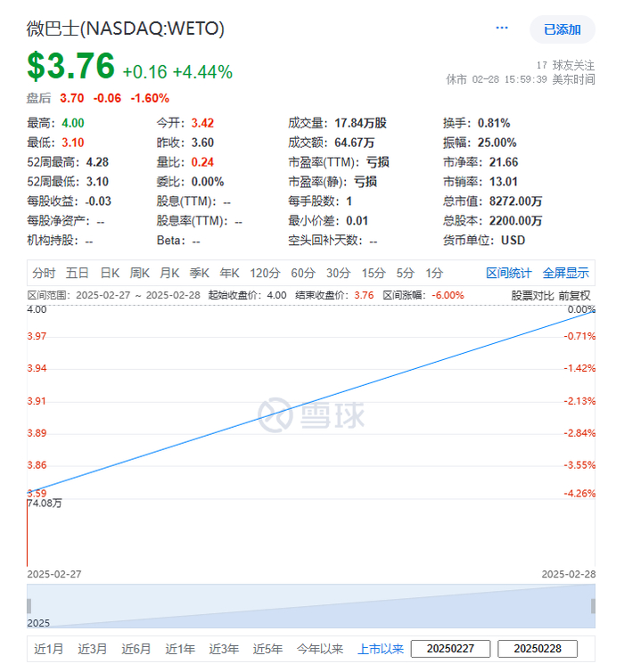Select the 季K chart tab
The height and width of the screenshot is (672, 624).
pos(200,273)
